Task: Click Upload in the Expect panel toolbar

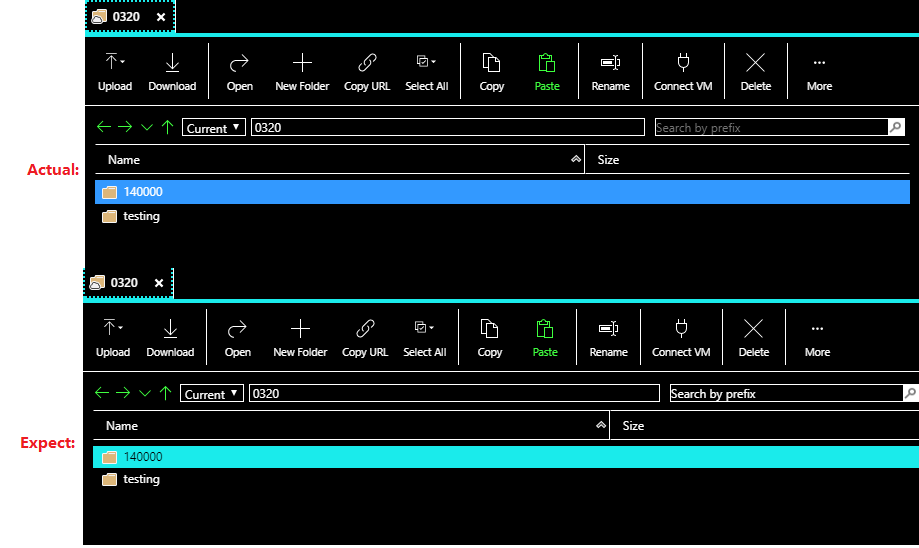Action: tap(113, 339)
